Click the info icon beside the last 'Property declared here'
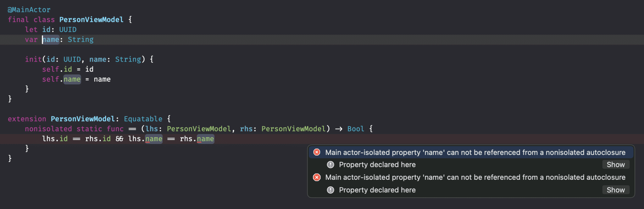Viewport: 644px width, 209px height. click(330, 190)
